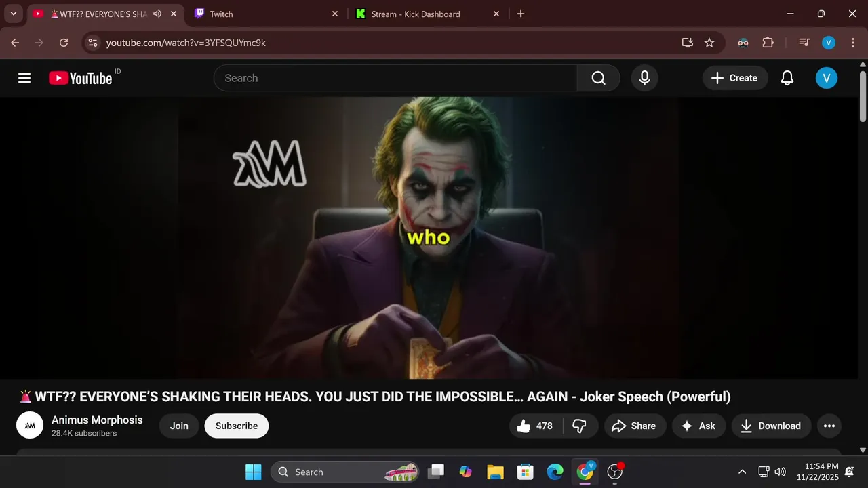Bookmark this page with star icon

pyautogui.click(x=709, y=43)
